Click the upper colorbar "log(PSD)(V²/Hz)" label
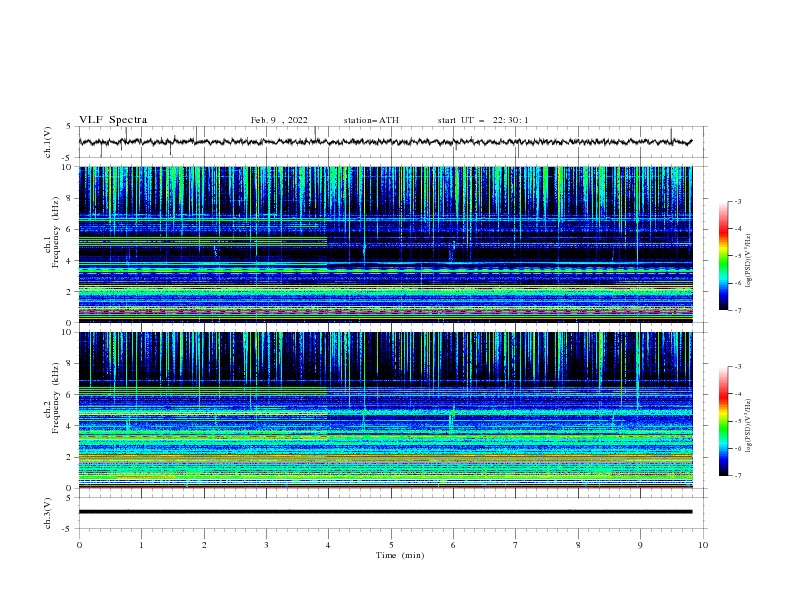The height and width of the screenshot is (612, 792). (x=749, y=261)
